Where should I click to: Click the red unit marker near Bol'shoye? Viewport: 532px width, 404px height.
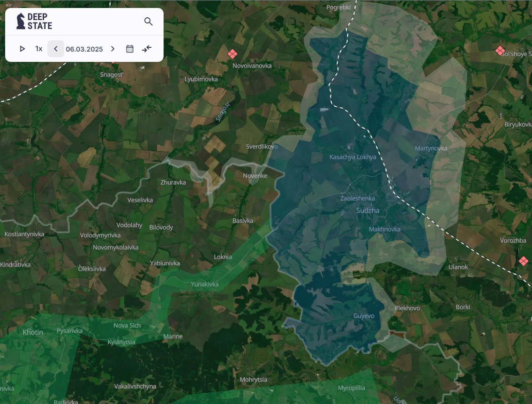tap(500, 51)
